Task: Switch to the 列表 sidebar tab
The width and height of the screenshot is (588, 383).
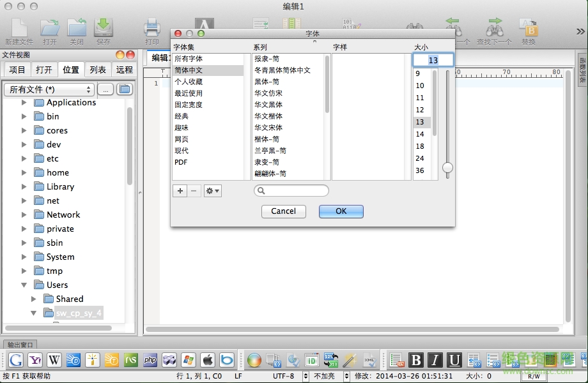Action: (x=98, y=70)
